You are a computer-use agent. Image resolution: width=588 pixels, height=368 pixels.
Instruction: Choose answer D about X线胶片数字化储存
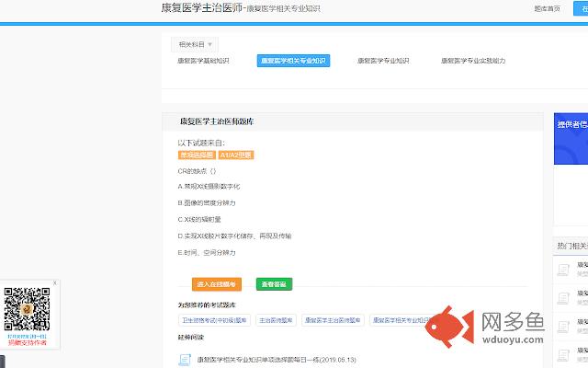click(x=234, y=236)
